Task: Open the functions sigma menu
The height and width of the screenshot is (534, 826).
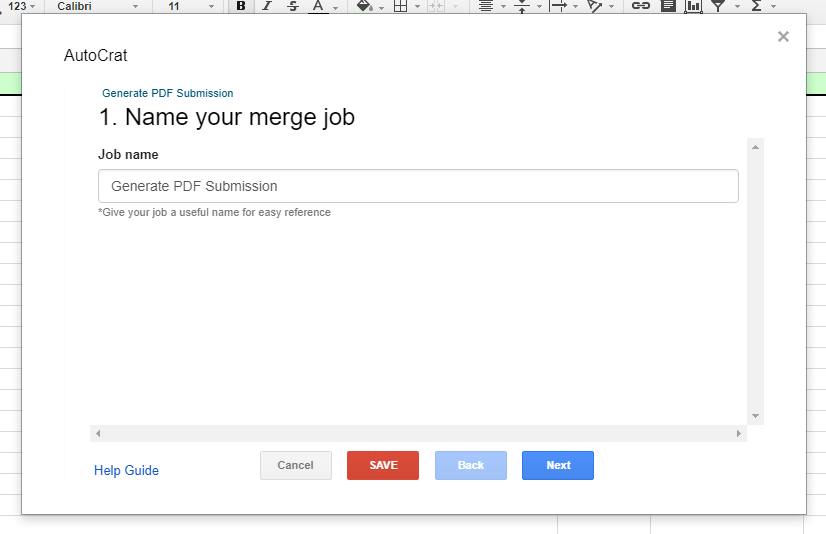Action: [756, 6]
